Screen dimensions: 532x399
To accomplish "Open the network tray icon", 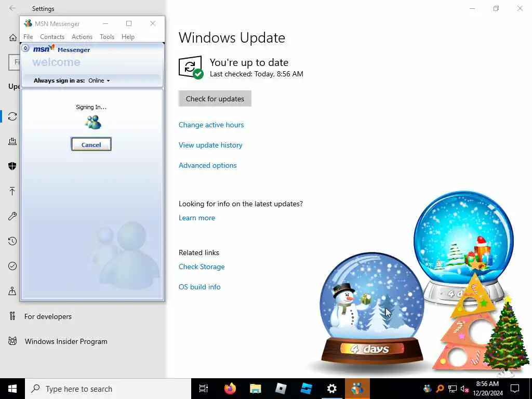I will tap(453, 389).
